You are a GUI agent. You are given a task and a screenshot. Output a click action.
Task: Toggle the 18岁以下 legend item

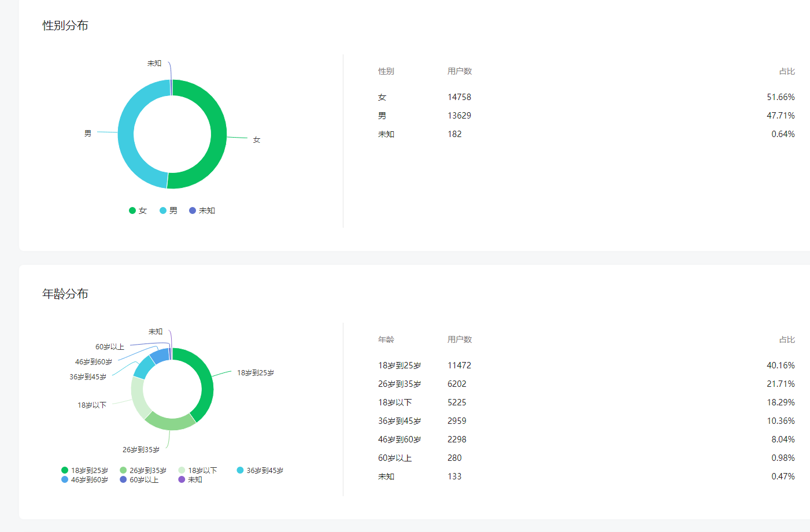click(x=198, y=470)
